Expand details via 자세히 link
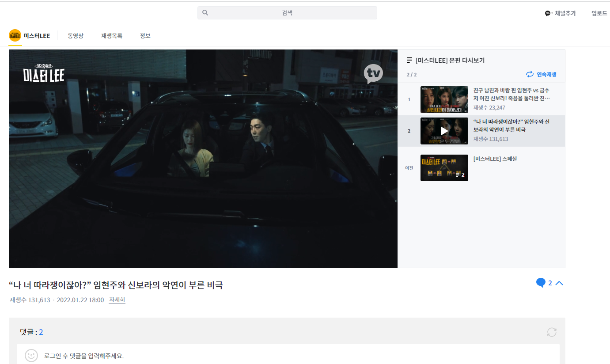This screenshot has width=610, height=364. click(x=117, y=300)
